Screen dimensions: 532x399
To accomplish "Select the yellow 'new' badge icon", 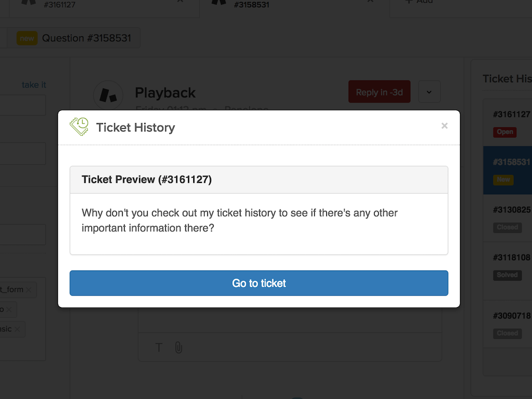I will [x=26, y=38].
